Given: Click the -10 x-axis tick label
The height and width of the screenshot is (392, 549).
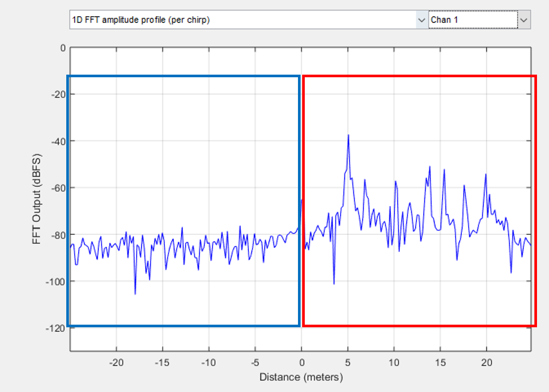Looking at the screenshot, I should 209,363.
